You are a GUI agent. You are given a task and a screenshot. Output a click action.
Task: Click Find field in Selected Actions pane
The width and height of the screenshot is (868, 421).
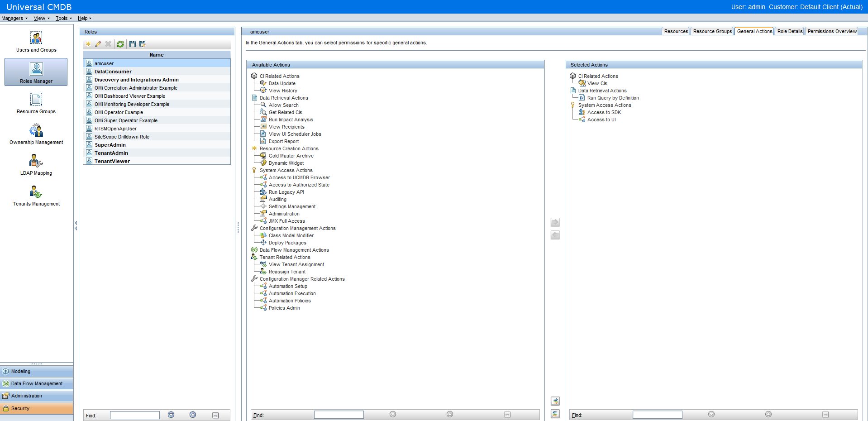point(658,415)
